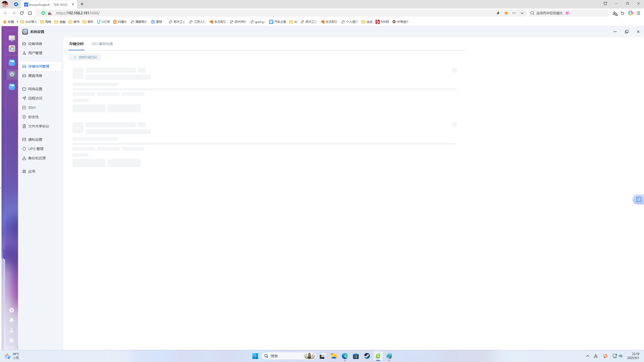Click the 创建存储空间 button
The height and width of the screenshot is (362, 644).
[x=85, y=57]
